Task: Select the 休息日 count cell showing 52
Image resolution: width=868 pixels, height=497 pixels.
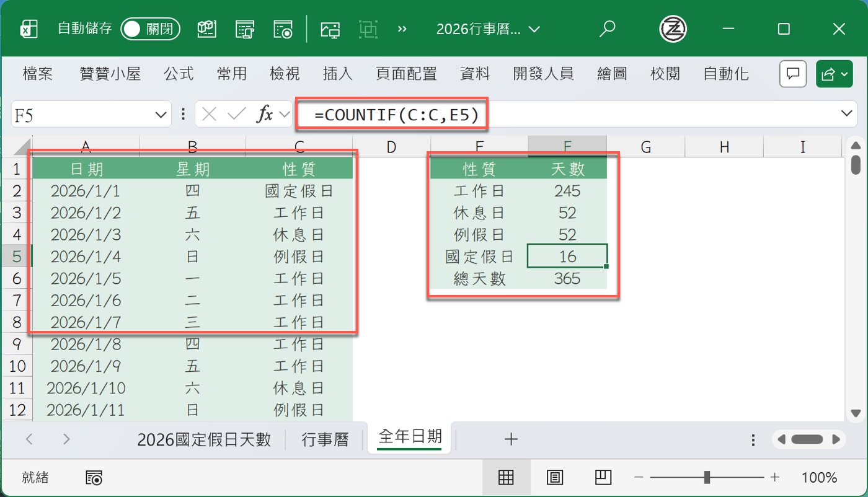Action: tap(567, 213)
